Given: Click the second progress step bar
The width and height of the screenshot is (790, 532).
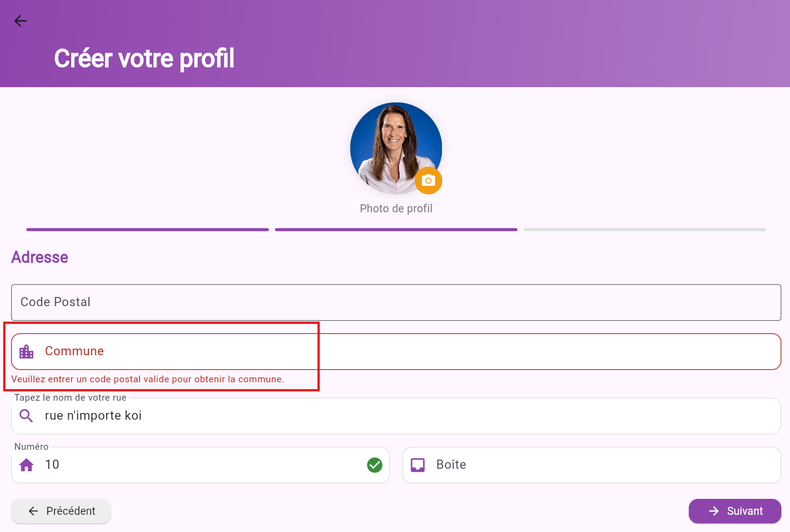Looking at the screenshot, I should point(396,229).
